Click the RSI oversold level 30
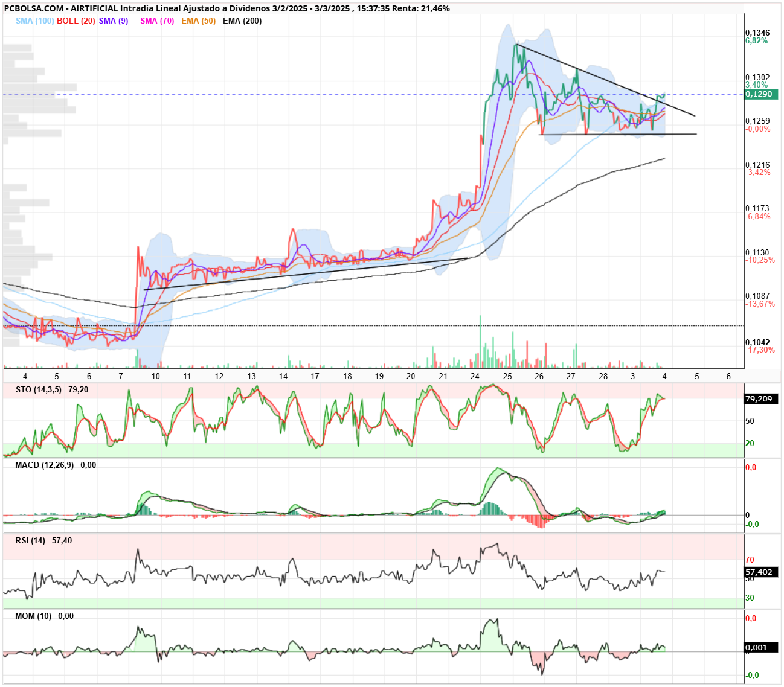The width and height of the screenshot is (784, 687). pos(750,598)
